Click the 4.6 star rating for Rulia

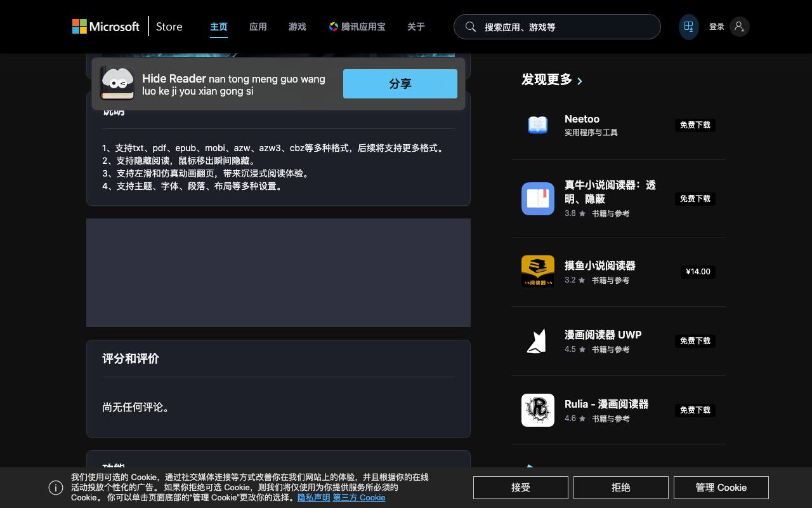(575, 418)
